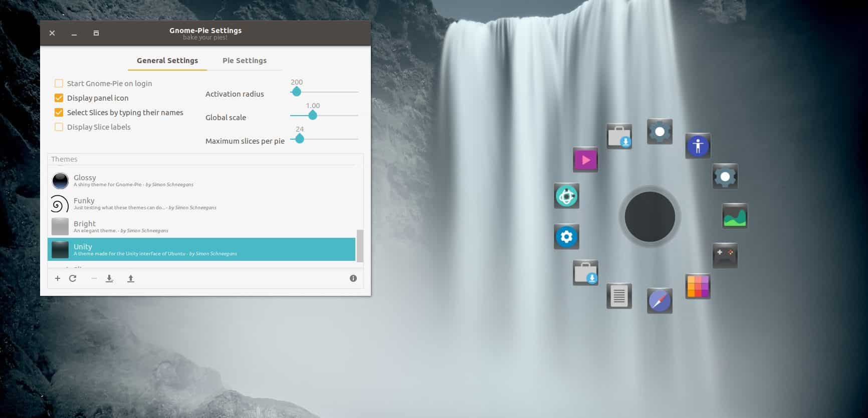
Task: Open the blue gear pie slice icon
Action: [566, 236]
